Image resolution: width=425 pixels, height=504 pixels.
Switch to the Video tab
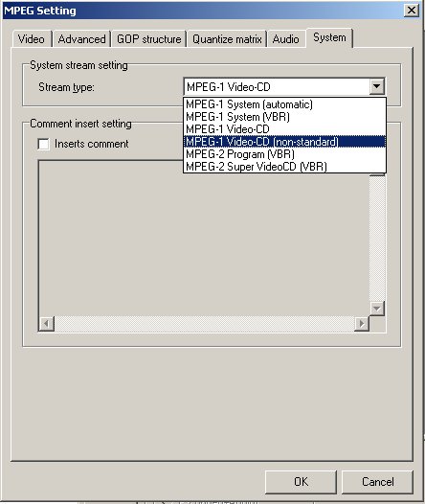click(32, 39)
